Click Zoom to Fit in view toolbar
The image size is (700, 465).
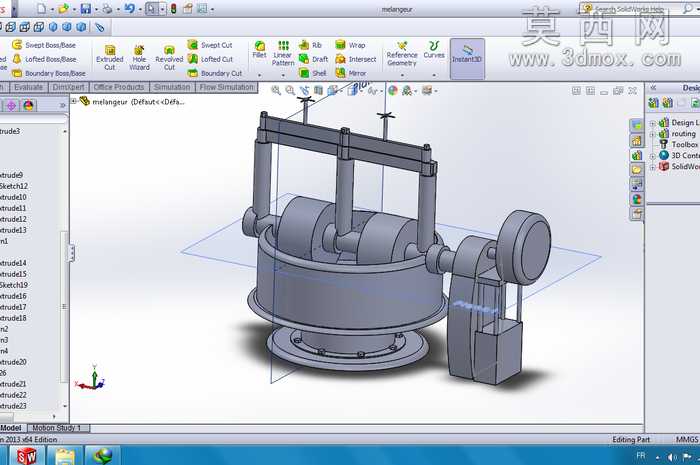276,91
